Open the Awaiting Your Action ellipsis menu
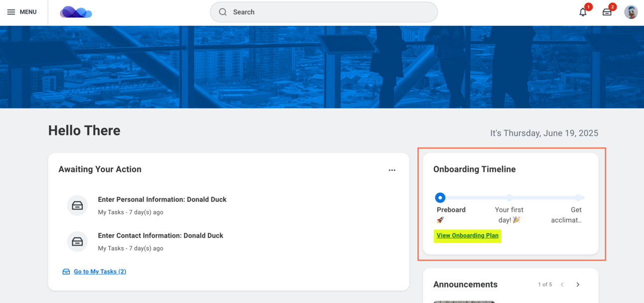 [392, 170]
